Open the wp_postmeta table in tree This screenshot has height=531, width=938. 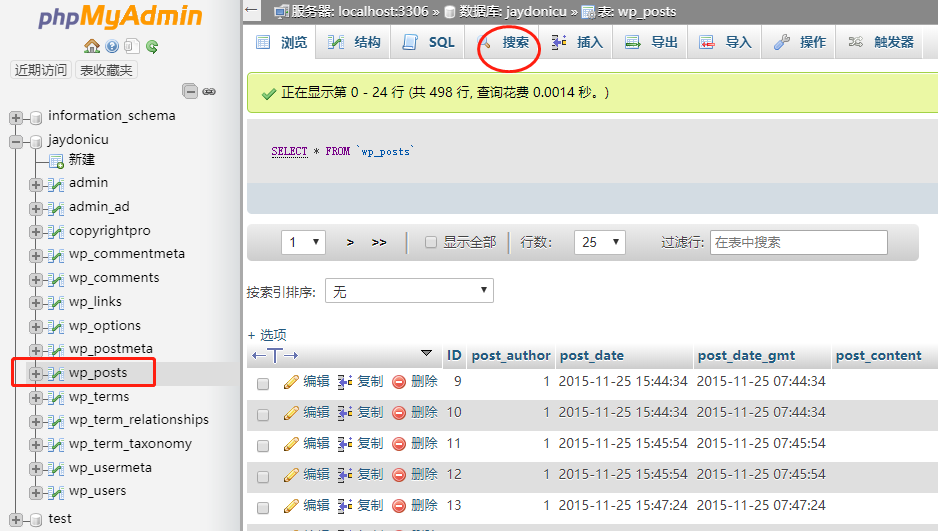(x=111, y=349)
